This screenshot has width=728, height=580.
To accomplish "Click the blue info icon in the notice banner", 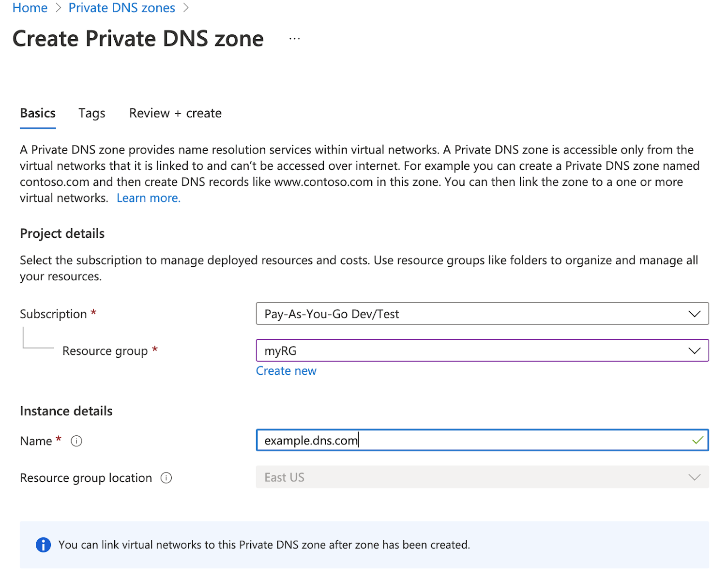I will [43, 545].
